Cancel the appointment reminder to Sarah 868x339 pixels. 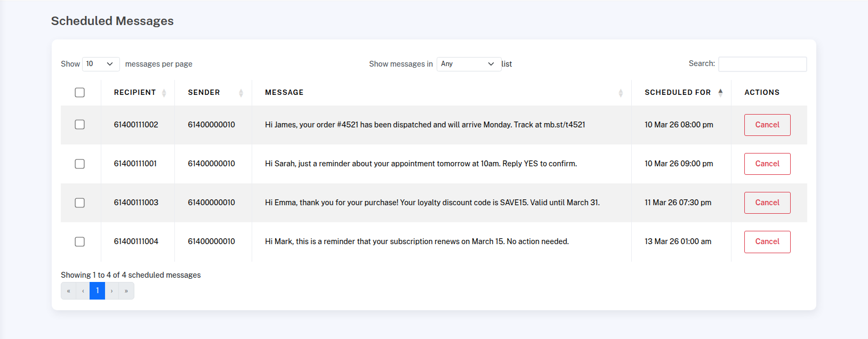[767, 164]
